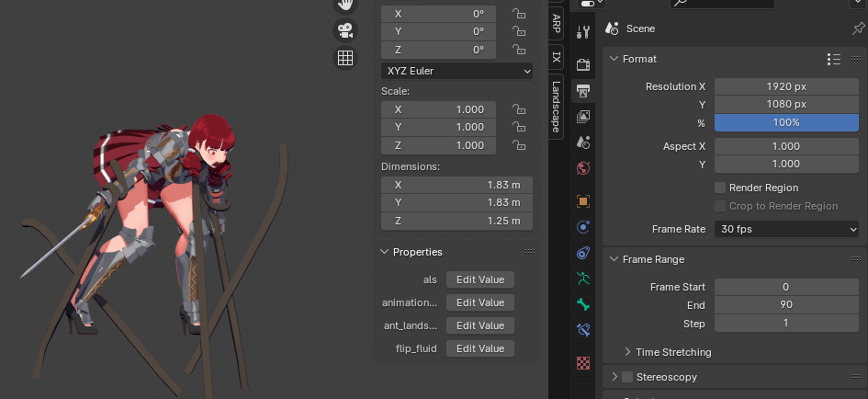Screen dimensions: 868x399
Task: Toggle camera view in the viewport
Action: 344,29
